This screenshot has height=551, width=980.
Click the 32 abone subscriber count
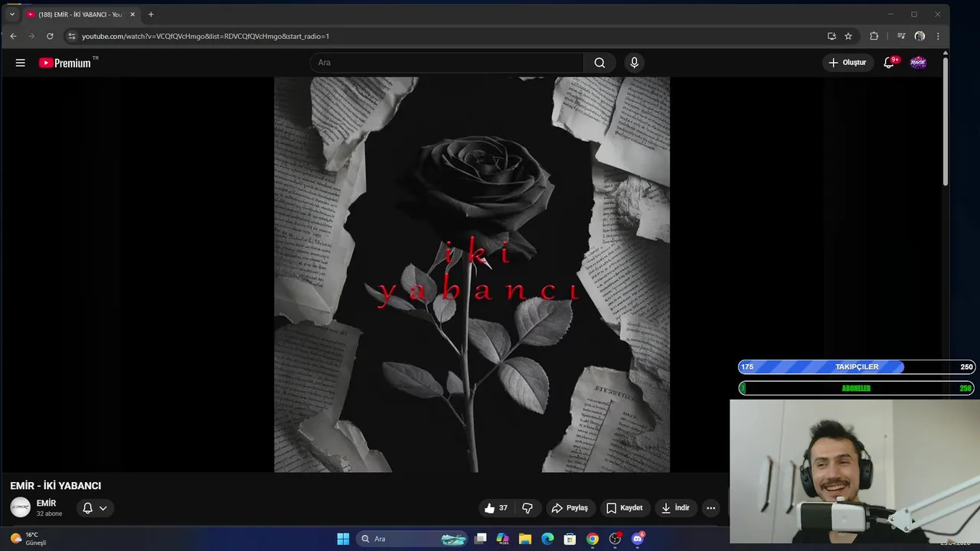point(49,514)
